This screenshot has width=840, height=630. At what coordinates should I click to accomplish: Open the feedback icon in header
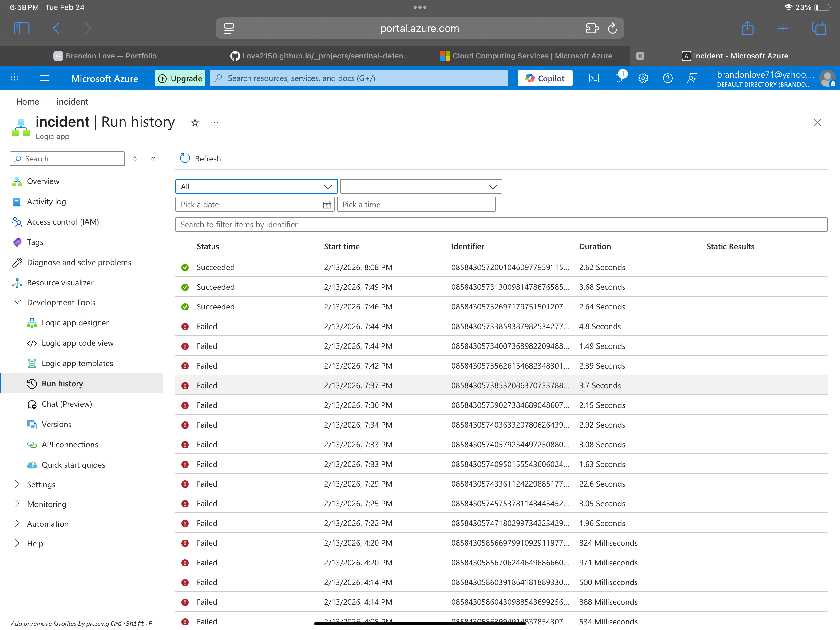coord(692,78)
